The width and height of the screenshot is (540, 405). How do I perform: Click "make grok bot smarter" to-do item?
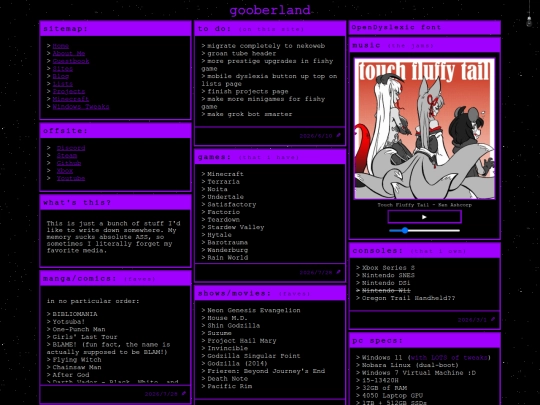coord(249,114)
